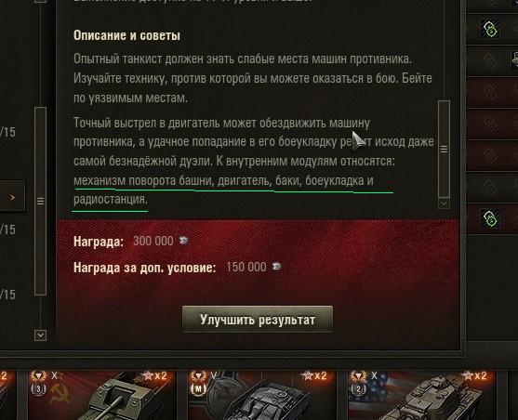The width and height of the screenshot is (518, 420).
Task: Click the silver credits icon beside 150 000
Action: tap(276, 267)
